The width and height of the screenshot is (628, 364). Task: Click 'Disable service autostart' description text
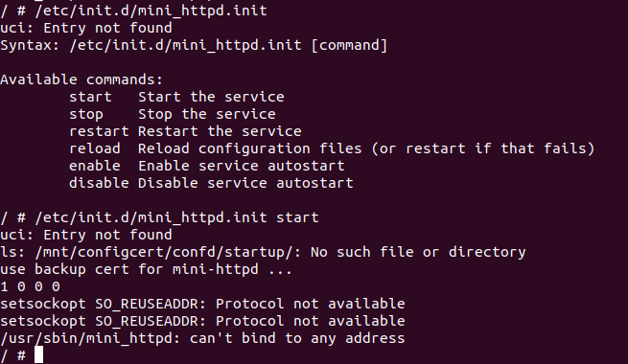[x=245, y=183]
